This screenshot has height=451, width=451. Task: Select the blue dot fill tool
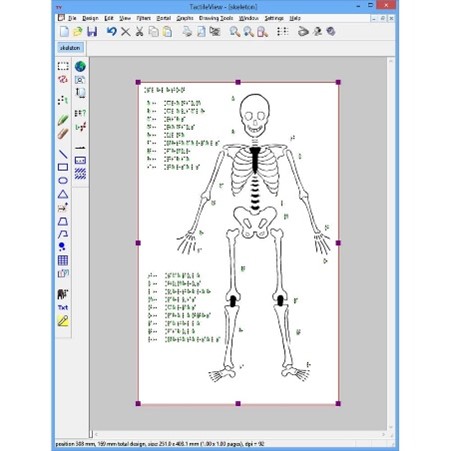[62, 247]
